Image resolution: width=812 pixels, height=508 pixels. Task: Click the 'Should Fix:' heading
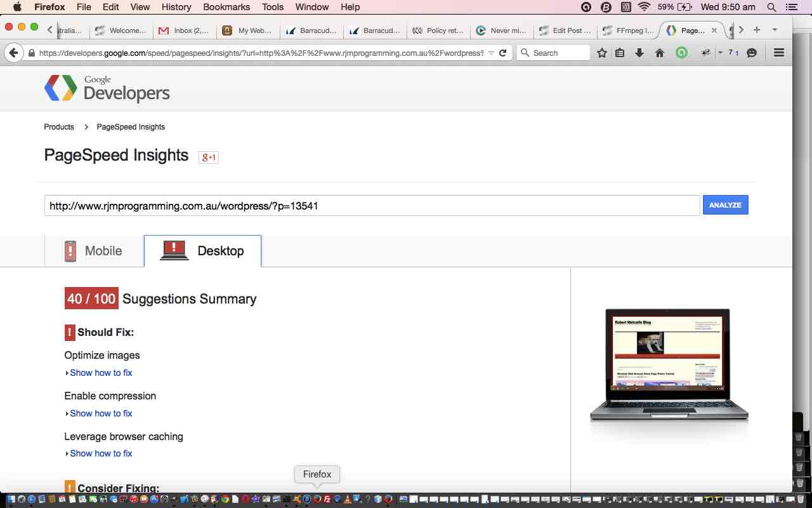[106, 332]
